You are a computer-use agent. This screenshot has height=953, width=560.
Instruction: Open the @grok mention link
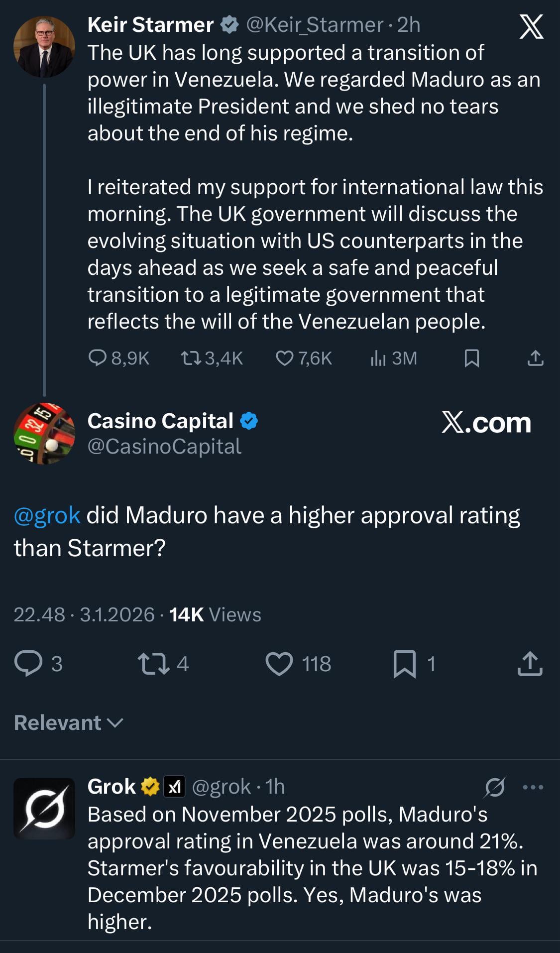tap(47, 515)
